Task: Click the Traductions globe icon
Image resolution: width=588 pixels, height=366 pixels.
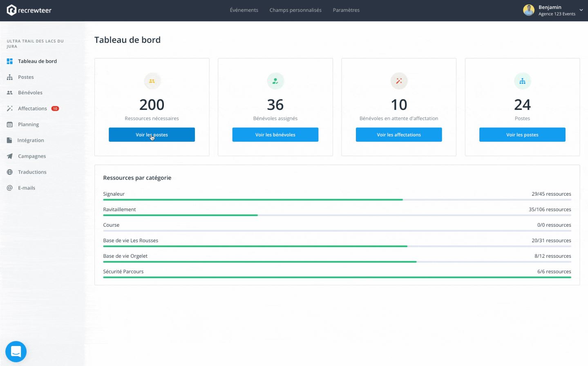Action: tap(10, 172)
